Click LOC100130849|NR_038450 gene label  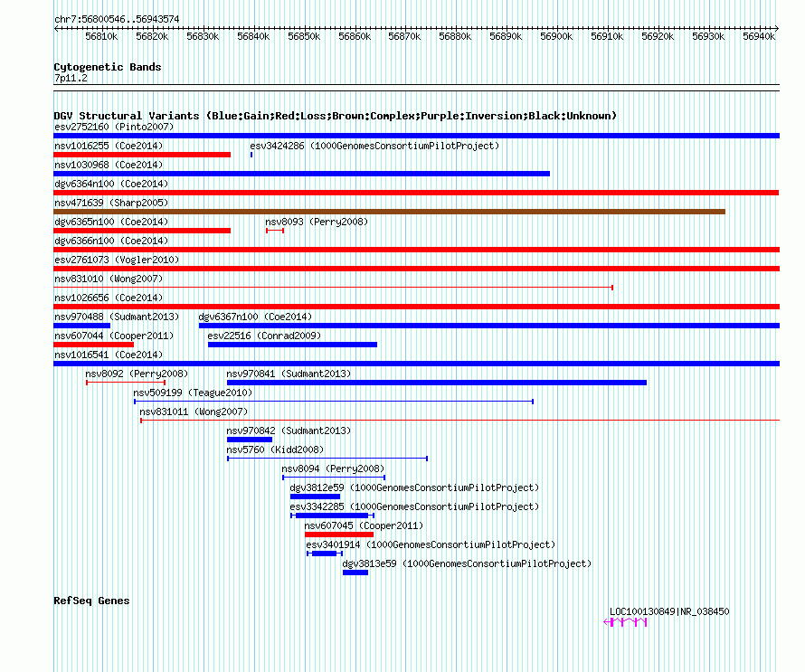click(x=669, y=611)
